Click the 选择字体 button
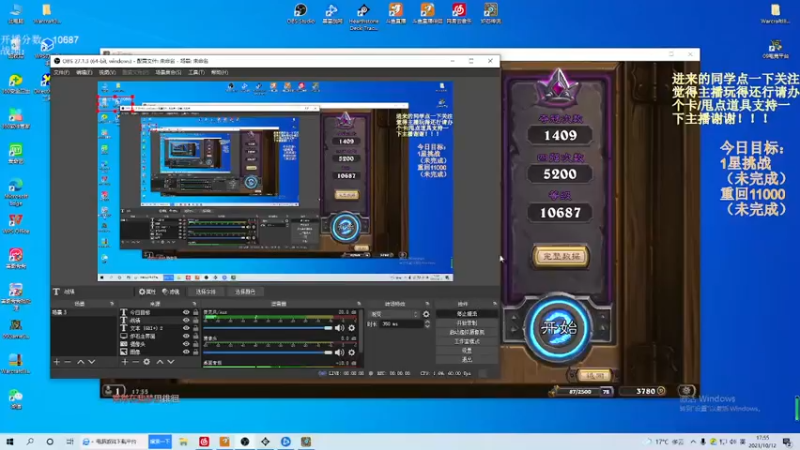The width and height of the screenshot is (800, 450). 206,292
